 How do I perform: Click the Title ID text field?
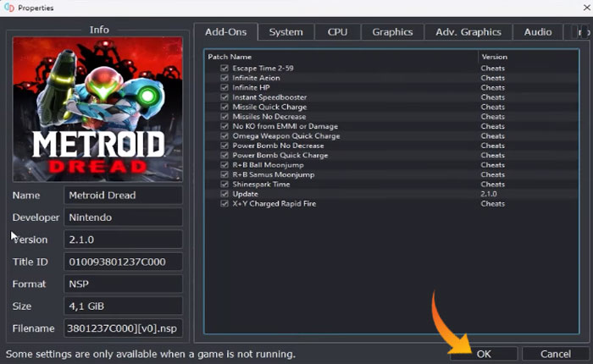(124, 262)
